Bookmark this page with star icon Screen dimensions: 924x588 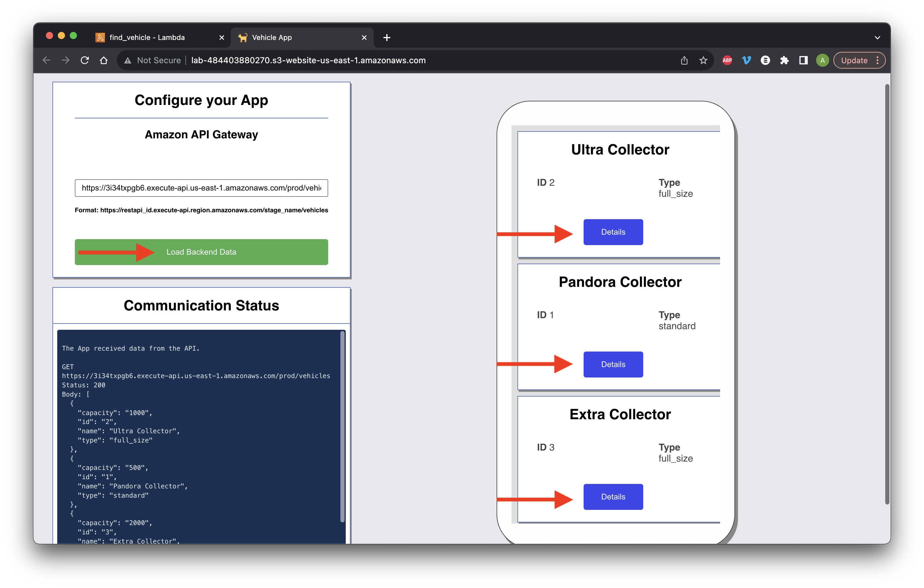(x=703, y=60)
